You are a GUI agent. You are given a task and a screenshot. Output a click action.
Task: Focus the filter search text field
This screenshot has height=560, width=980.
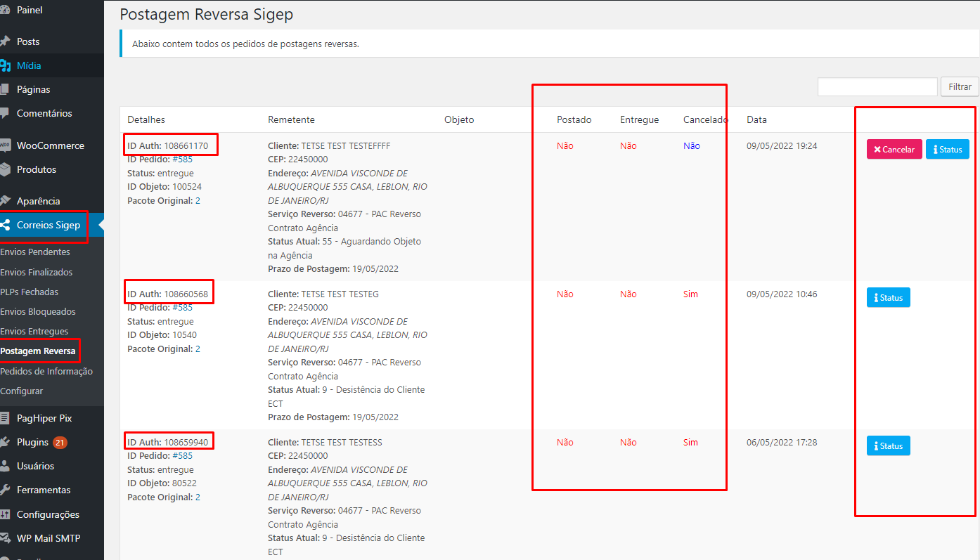pyautogui.click(x=877, y=86)
